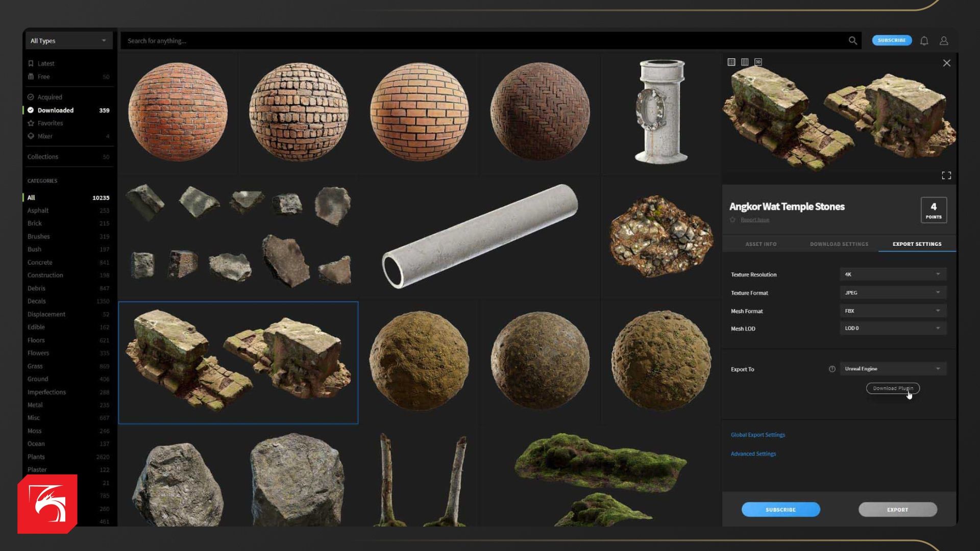980x551 pixels.
Task: Open Texture Resolution 4K dropdown
Action: (893, 274)
